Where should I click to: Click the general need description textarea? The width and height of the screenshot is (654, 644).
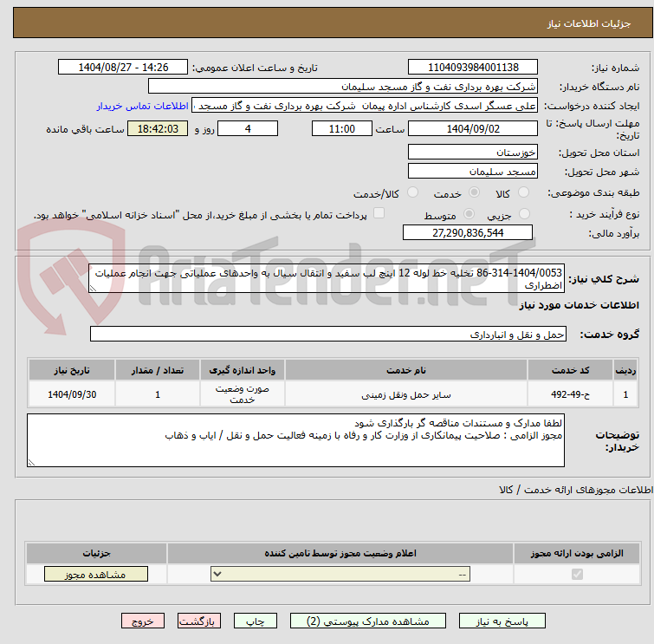(327, 278)
